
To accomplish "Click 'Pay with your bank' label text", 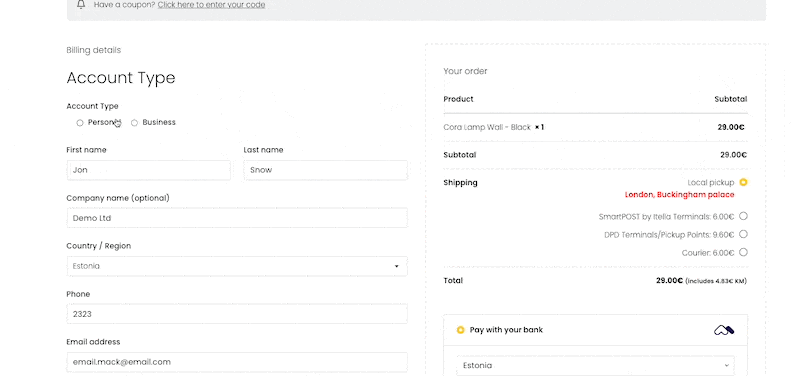I will click(506, 330).
